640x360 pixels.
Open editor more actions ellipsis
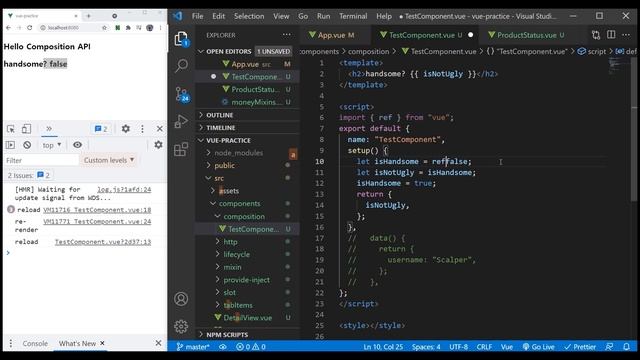626,35
